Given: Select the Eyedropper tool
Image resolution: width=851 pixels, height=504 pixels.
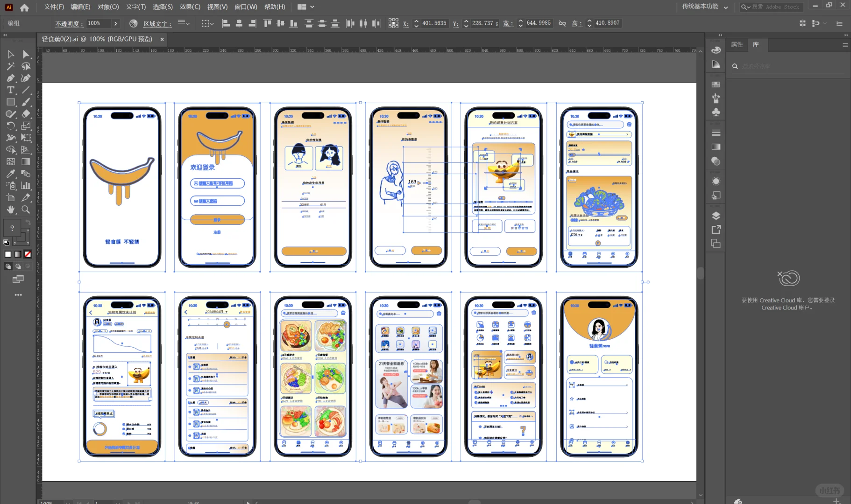Looking at the screenshot, I should click(10, 174).
